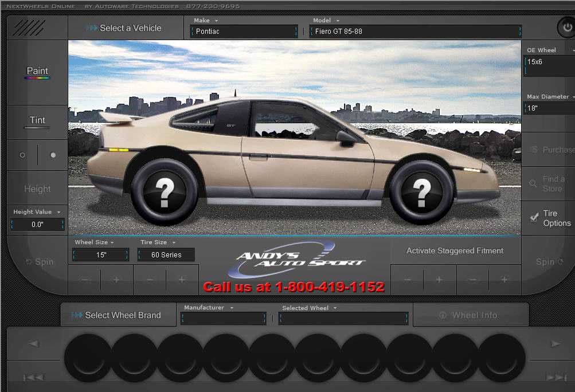Click the Pontiac make field

[244, 32]
